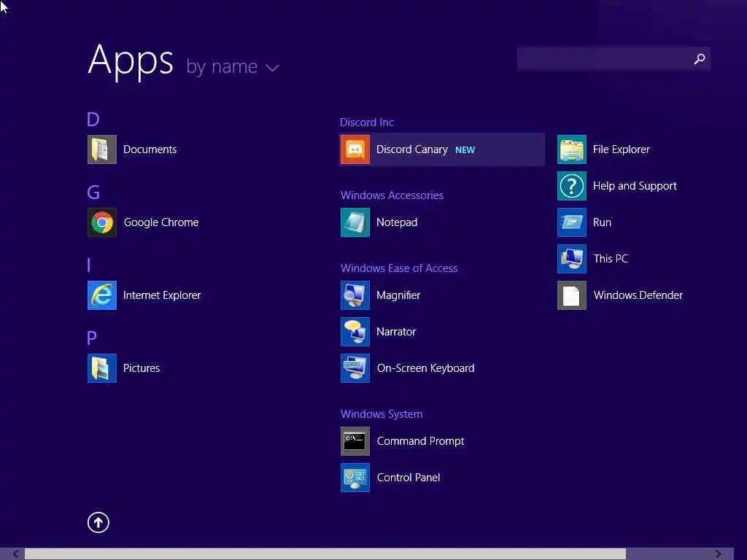
Task: Start the Magnifier icon
Action: (x=355, y=295)
